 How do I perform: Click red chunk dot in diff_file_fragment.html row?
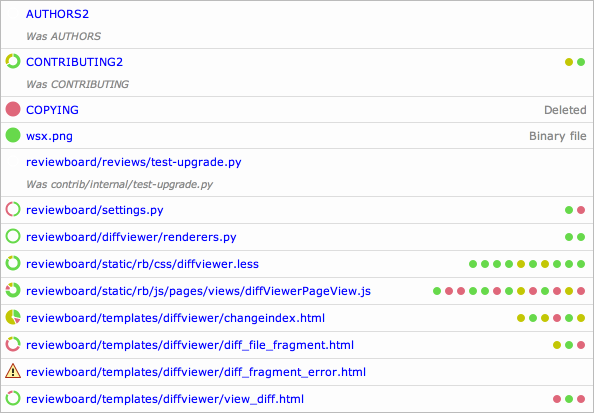click(581, 345)
